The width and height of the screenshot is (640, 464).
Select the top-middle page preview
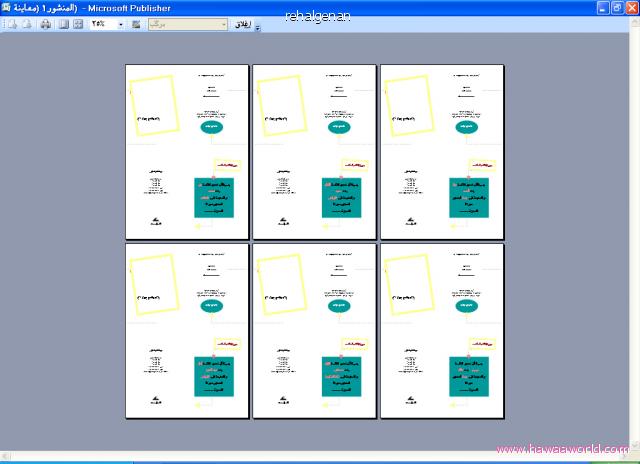314,150
